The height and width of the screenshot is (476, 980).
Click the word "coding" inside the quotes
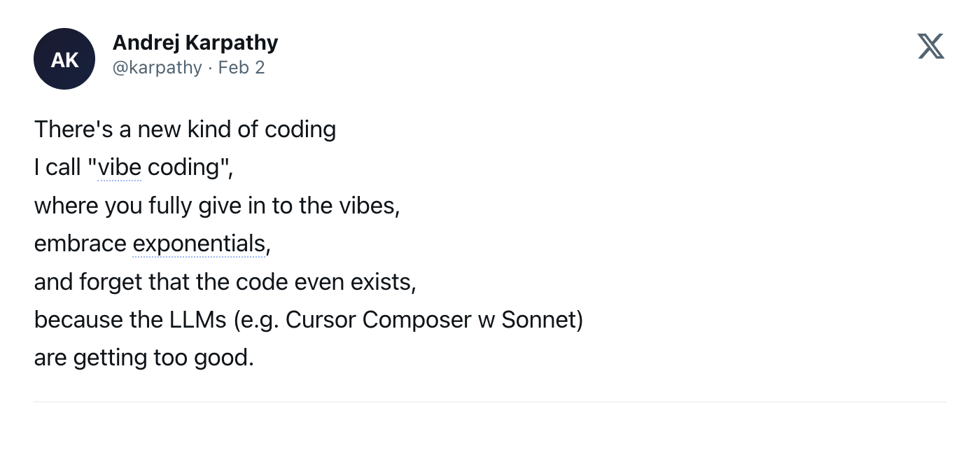[184, 167]
